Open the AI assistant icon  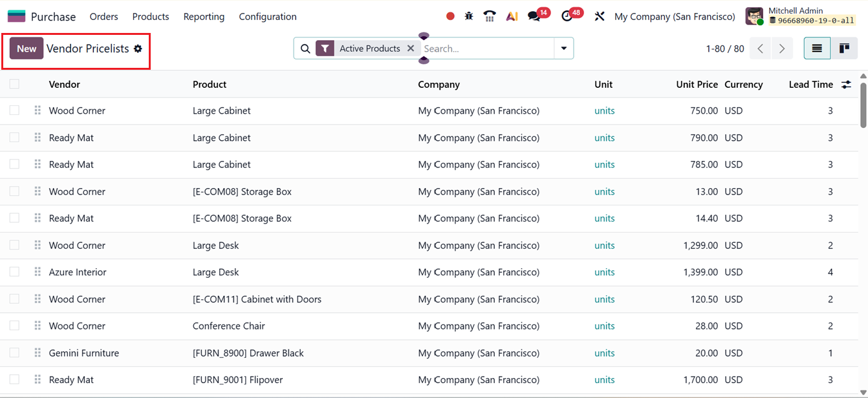click(x=512, y=16)
